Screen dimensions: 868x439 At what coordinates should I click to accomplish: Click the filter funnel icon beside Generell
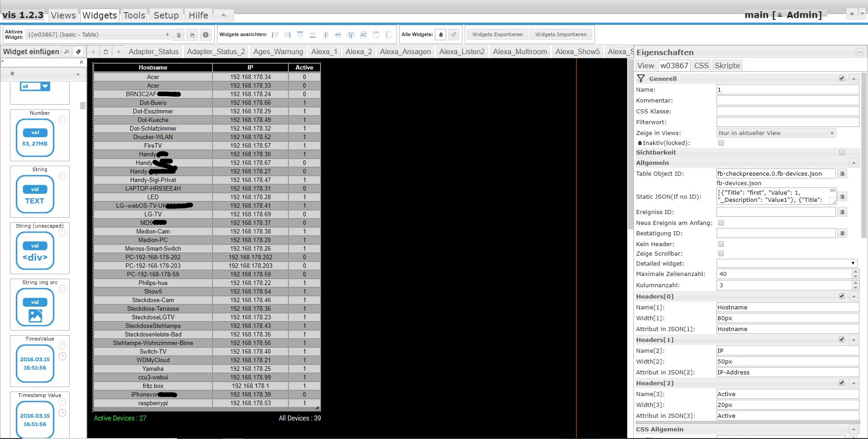click(641, 79)
